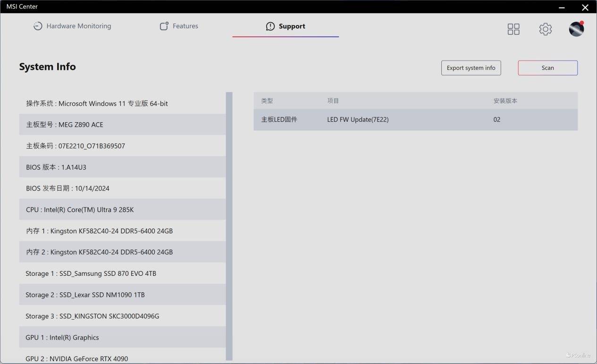Click the Export system info button
This screenshot has width=597, height=364.
click(x=471, y=68)
